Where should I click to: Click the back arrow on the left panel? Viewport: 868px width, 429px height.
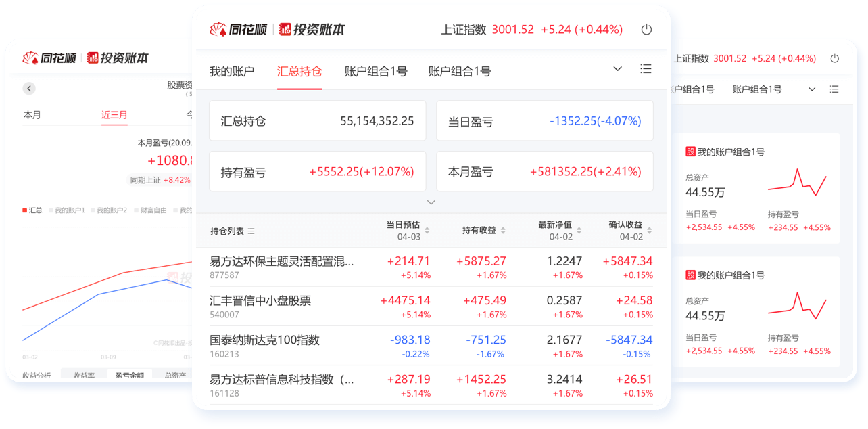coord(28,88)
